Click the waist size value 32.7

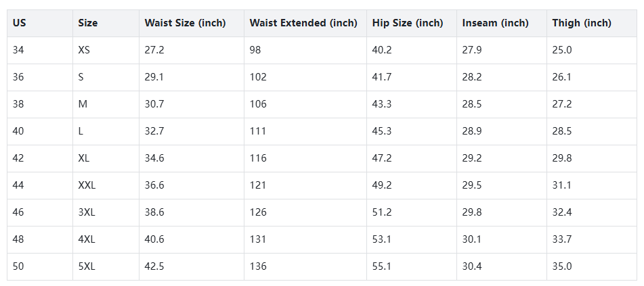click(154, 131)
